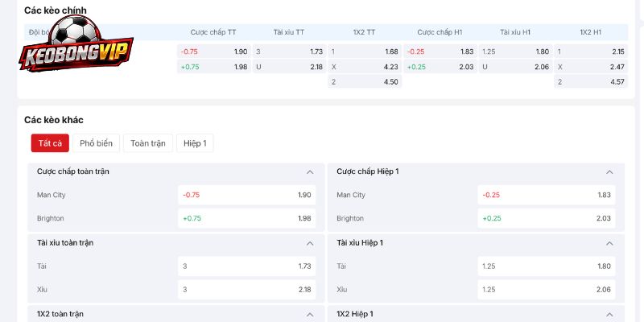Image resolution: width=644 pixels, height=322 pixels.
Task: Collapse the Tài xỉu Hiệp 1 section
Action: [609, 243]
